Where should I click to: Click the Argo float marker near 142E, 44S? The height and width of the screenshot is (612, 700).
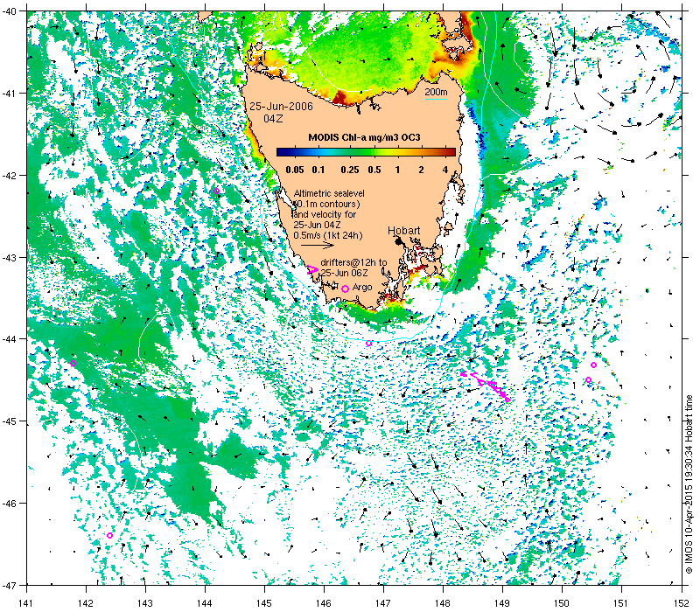click(73, 363)
